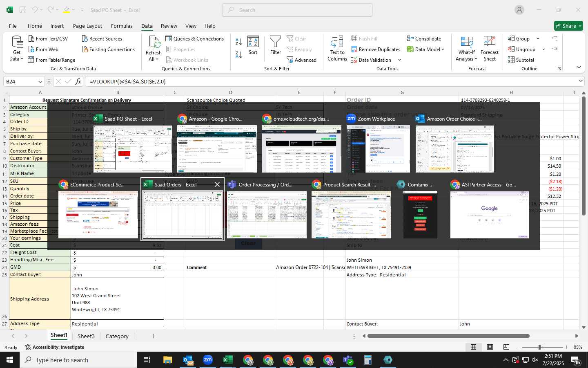This screenshot has height=368, width=588.
Task: Switch to the View tab
Action: [x=191, y=26]
